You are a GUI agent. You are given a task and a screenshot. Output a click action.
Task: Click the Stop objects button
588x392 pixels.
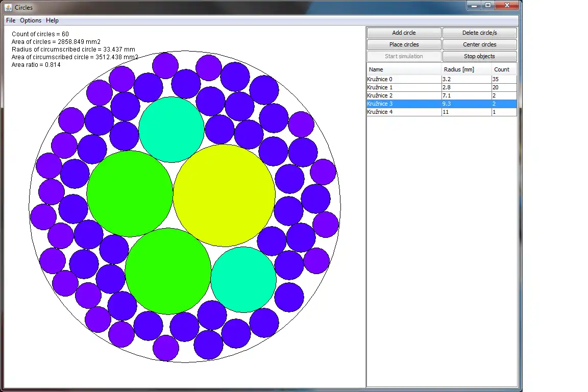pos(480,56)
